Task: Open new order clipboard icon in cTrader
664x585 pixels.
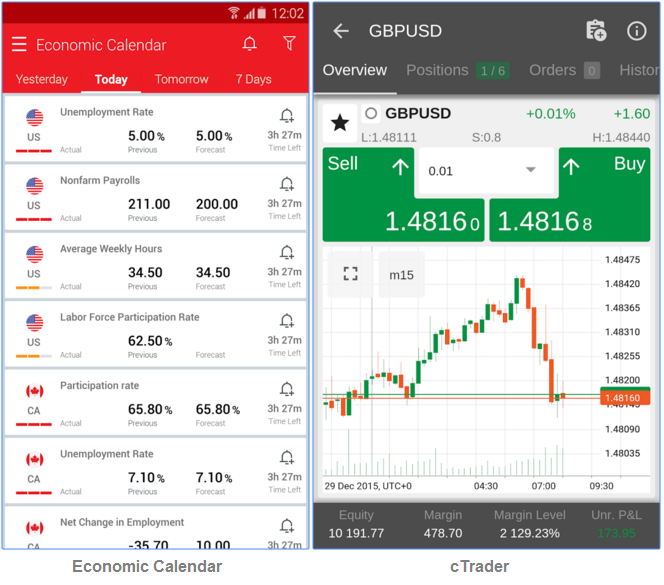Action: point(596,30)
